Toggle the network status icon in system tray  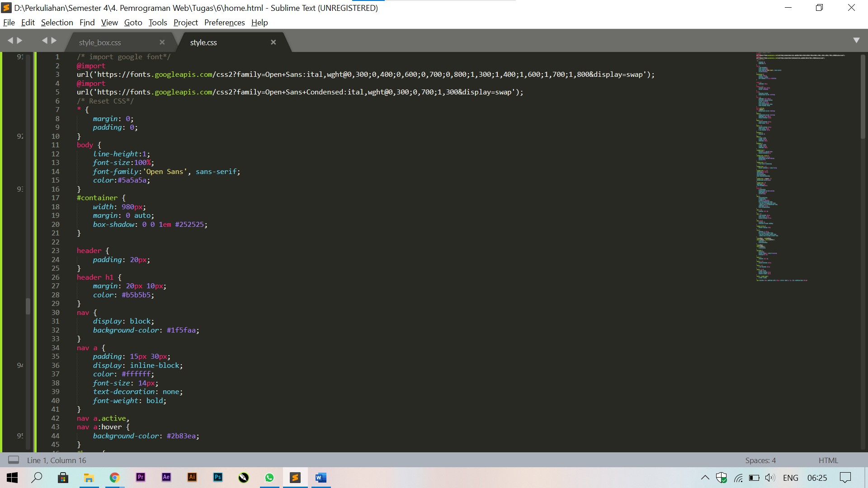coord(739,478)
